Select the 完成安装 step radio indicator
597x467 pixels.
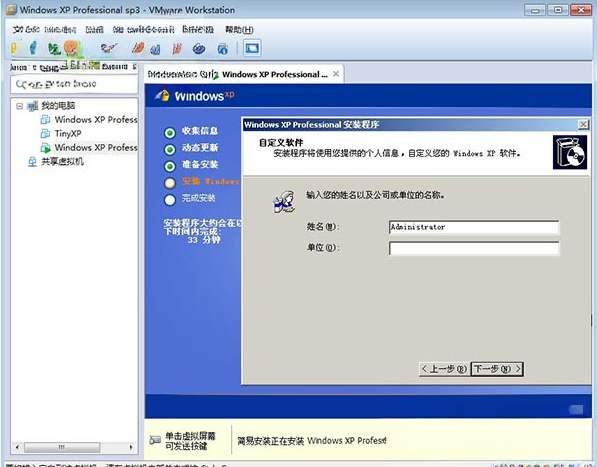170,200
